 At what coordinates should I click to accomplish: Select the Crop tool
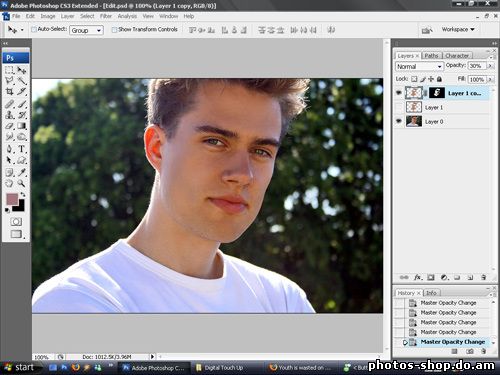(x=9, y=91)
